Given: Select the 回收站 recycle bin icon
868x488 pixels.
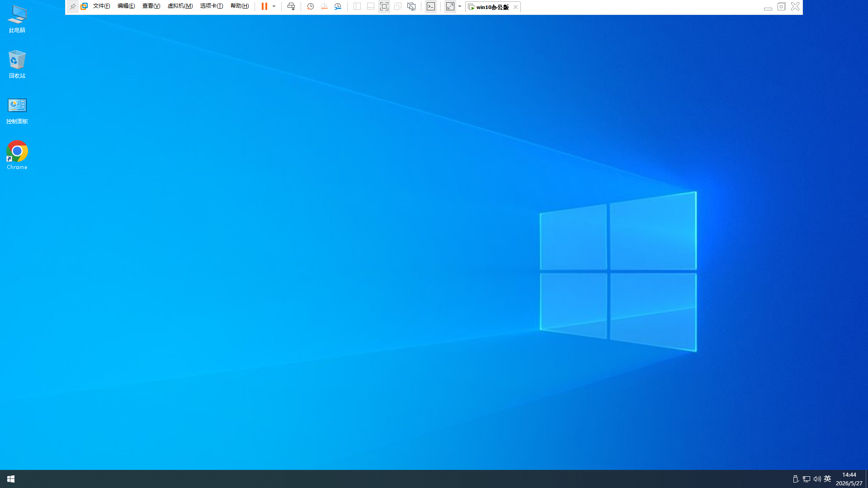Looking at the screenshot, I should pyautogui.click(x=17, y=64).
